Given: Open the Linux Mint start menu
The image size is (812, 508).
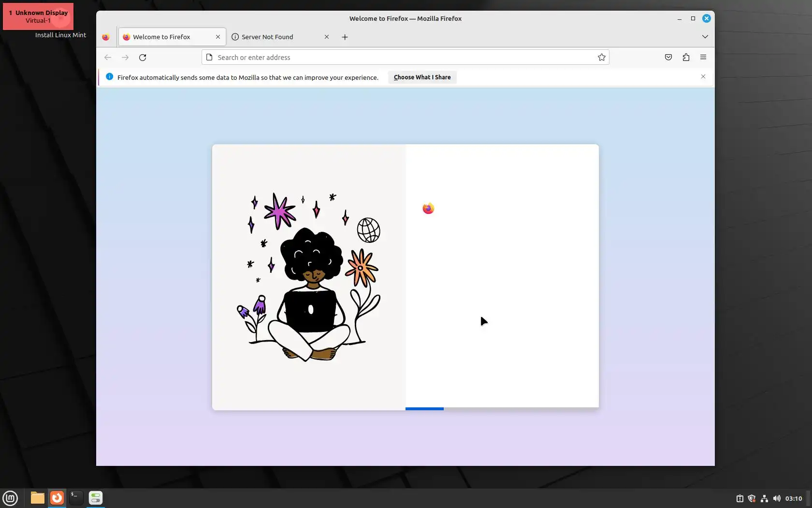Looking at the screenshot, I should [10, 498].
